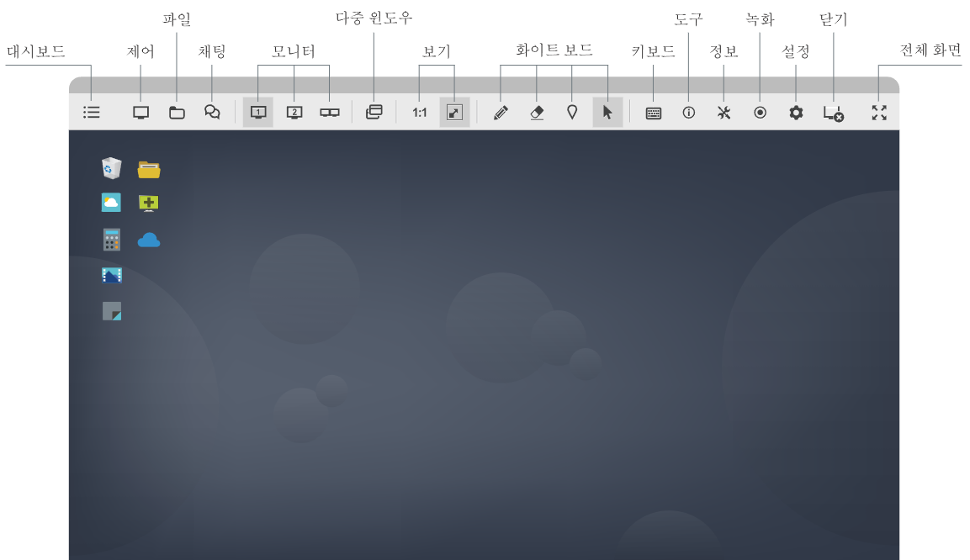Select the whiteboard eraser tool
This screenshot has height=560, width=970.
(x=537, y=113)
